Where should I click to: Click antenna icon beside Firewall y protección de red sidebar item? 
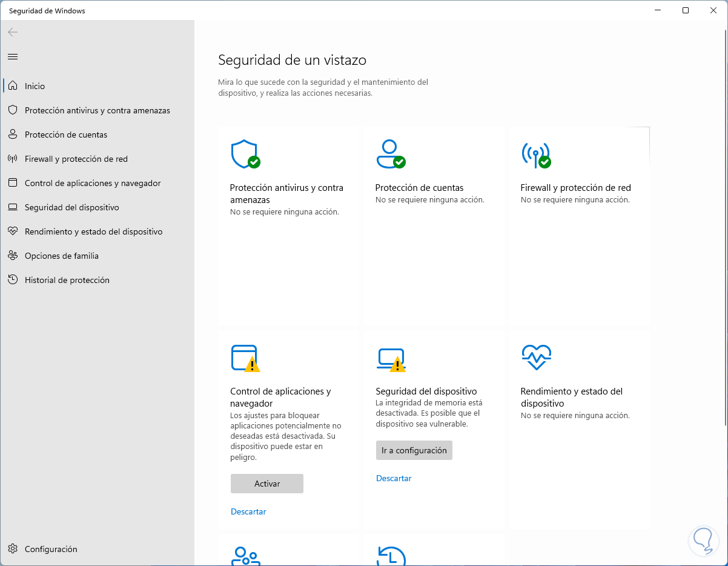13,159
